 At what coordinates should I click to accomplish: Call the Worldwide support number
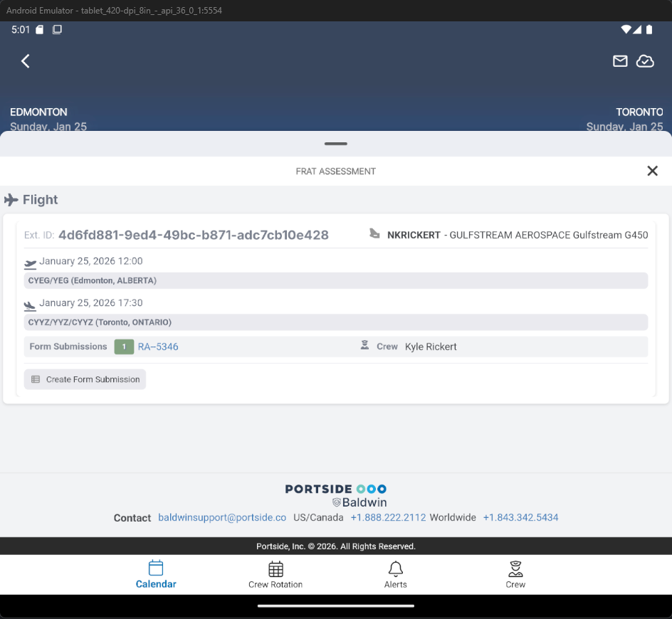(520, 517)
